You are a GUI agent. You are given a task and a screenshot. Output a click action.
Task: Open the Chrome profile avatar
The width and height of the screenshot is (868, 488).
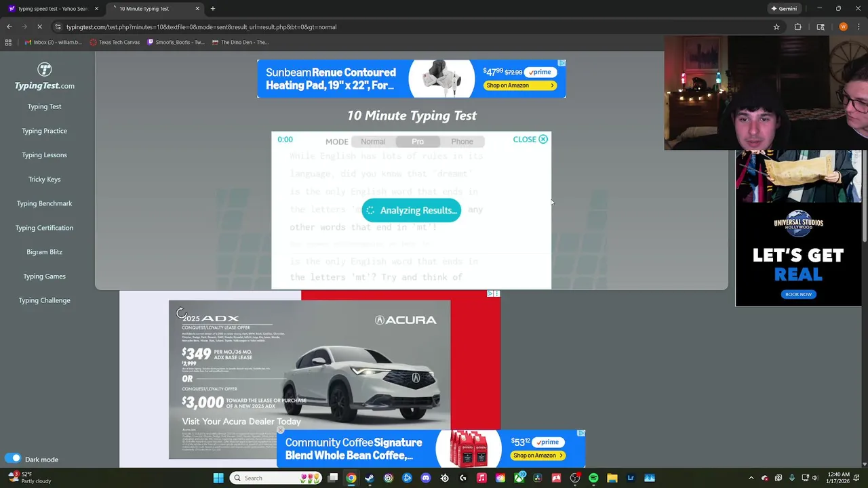(843, 27)
